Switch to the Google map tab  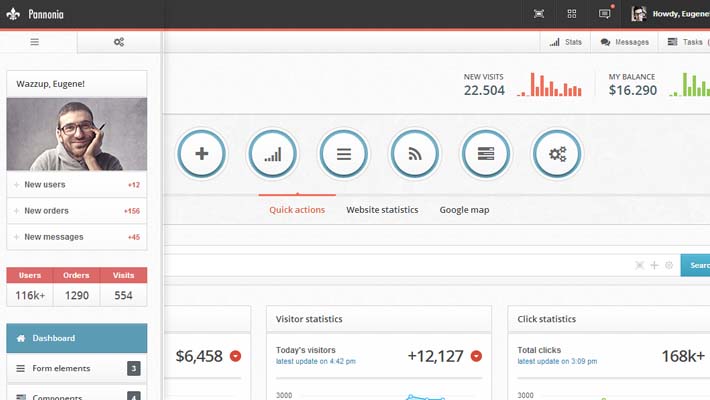click(x=464, y=210)
